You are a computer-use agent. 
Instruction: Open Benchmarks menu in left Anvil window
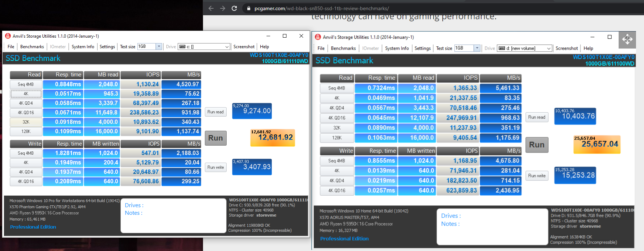[x=32, y=47]
